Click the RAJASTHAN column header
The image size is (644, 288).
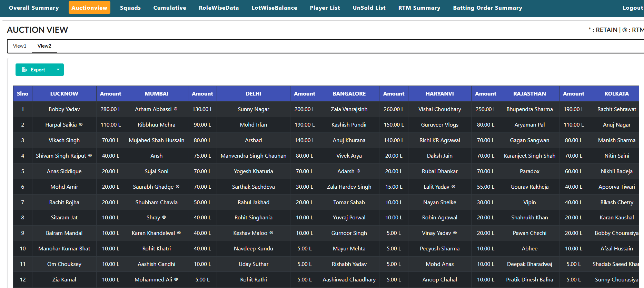click(529, 93)
